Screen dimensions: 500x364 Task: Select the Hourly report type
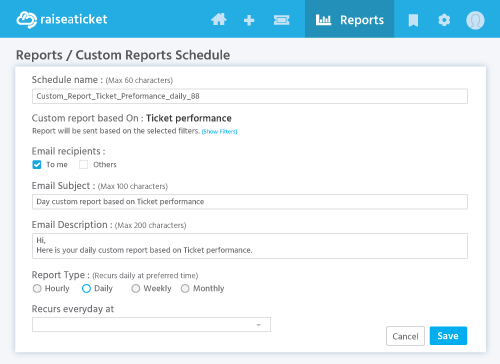[x=37, y=288]
